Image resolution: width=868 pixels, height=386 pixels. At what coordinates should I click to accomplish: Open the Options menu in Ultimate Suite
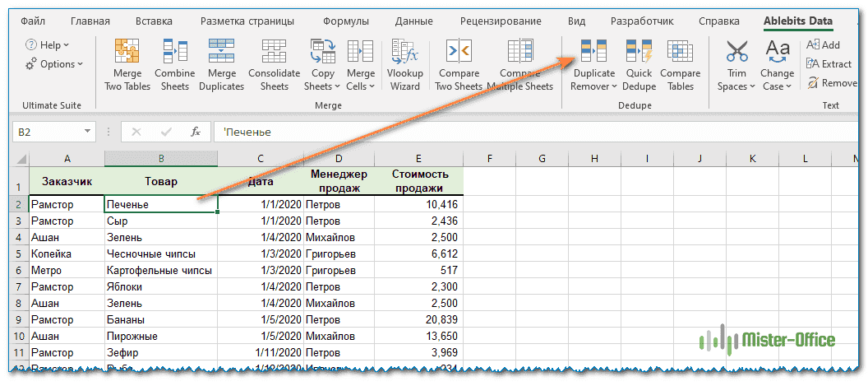(54, 64)
